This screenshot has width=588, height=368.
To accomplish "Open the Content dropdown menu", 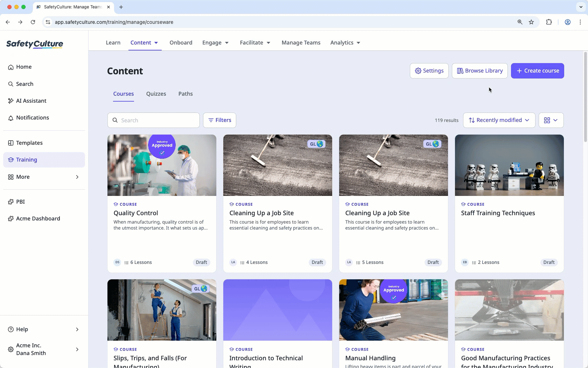I will 145,43.
